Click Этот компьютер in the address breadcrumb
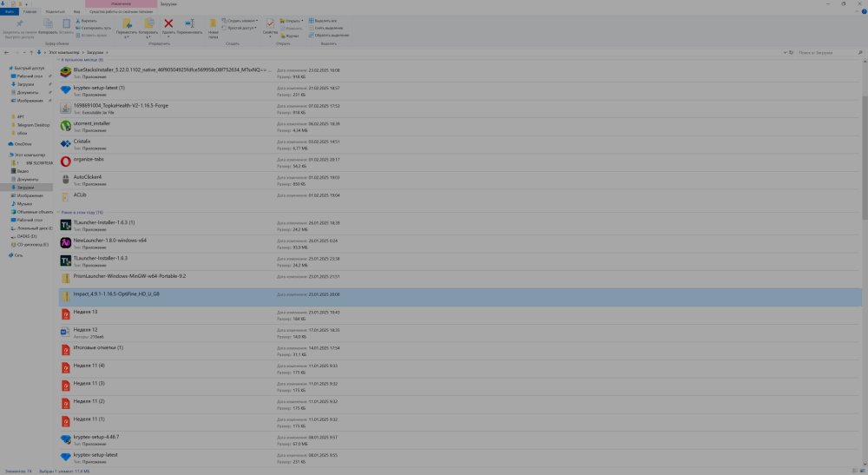This screenshot has height=475, width=868. [63, 53]
